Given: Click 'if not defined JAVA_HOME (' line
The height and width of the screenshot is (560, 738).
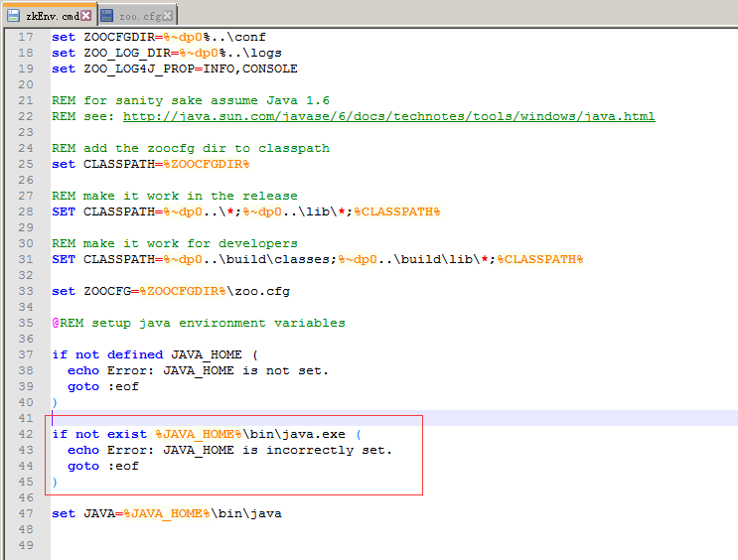Looking at the screenshot, I should coord(155,354).
